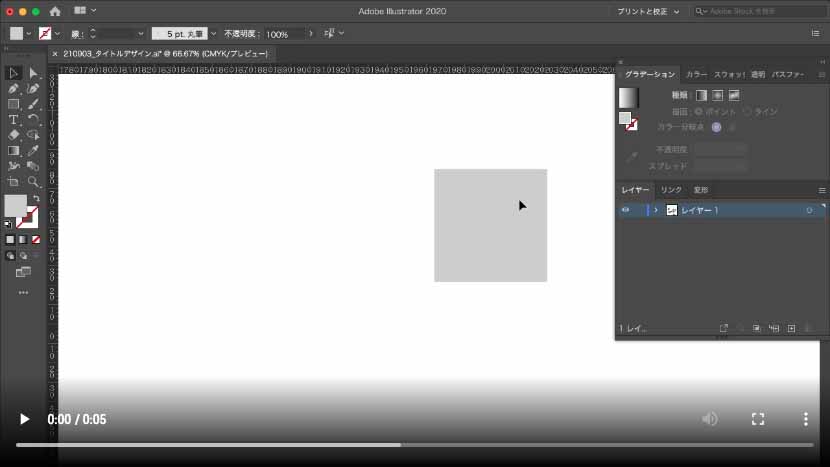Select the Curvature tool

(x=33, y=89)
